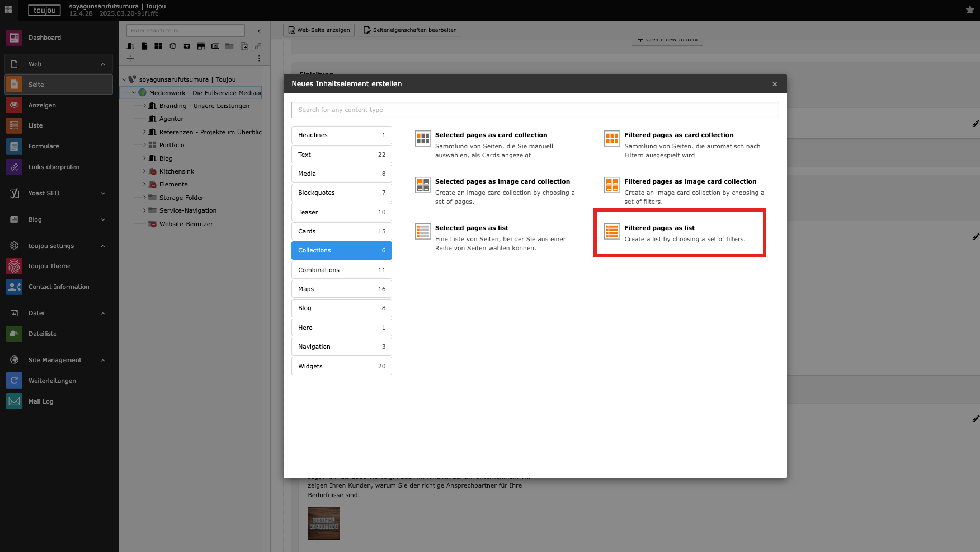Click the content type search field
The width and height of the screenshot is (980, 552).
(x=535, y=110)
